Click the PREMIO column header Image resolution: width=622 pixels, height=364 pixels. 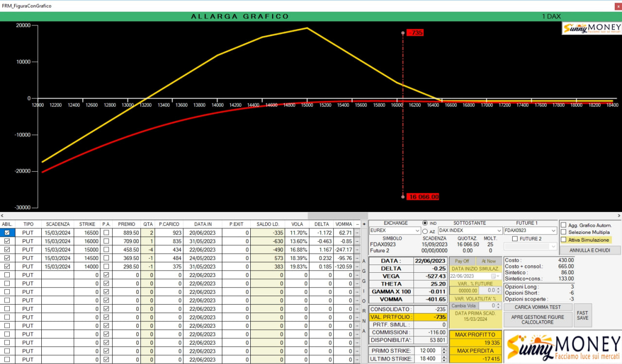click(127, 224)
